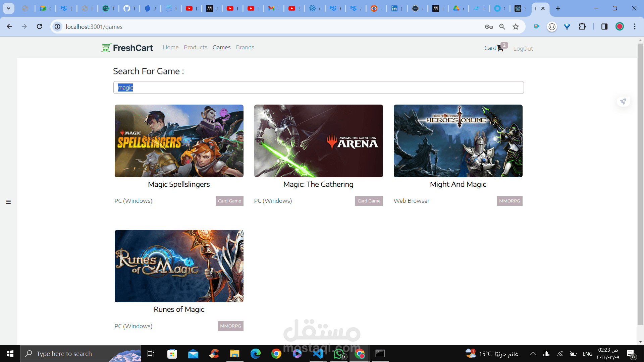Viewport: 644px width, 362px height.
Task: Click the floating rocket icon on right
Action: pyautogui.click(x=623, y=101)
